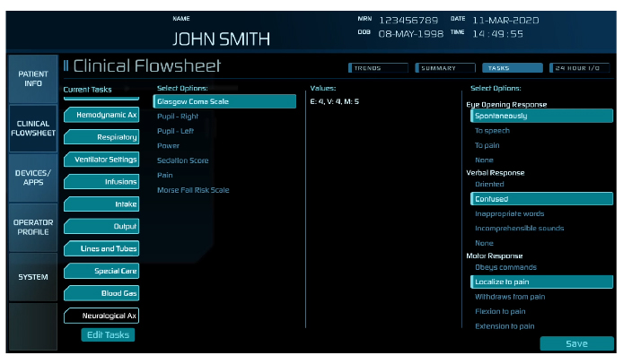Save the Glasgow Coma Scale entry
This screenshot has height=364, width=623.
click(x=576, y=343)
